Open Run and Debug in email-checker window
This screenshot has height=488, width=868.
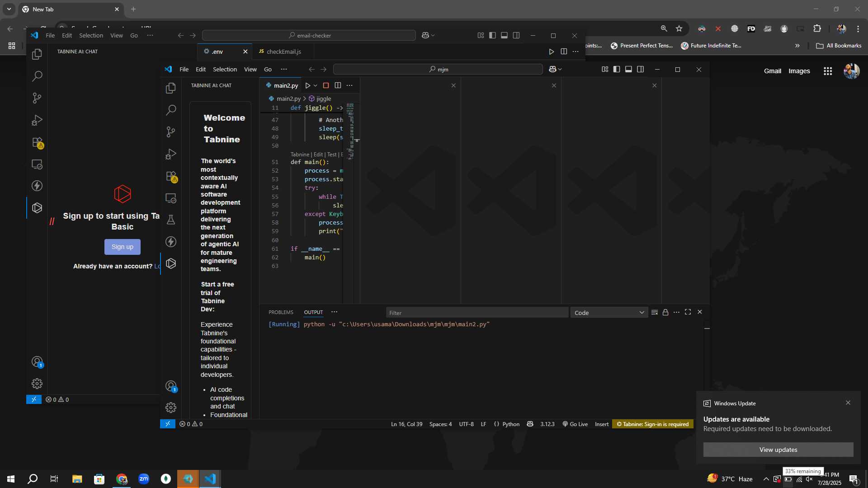coord(37,120)
